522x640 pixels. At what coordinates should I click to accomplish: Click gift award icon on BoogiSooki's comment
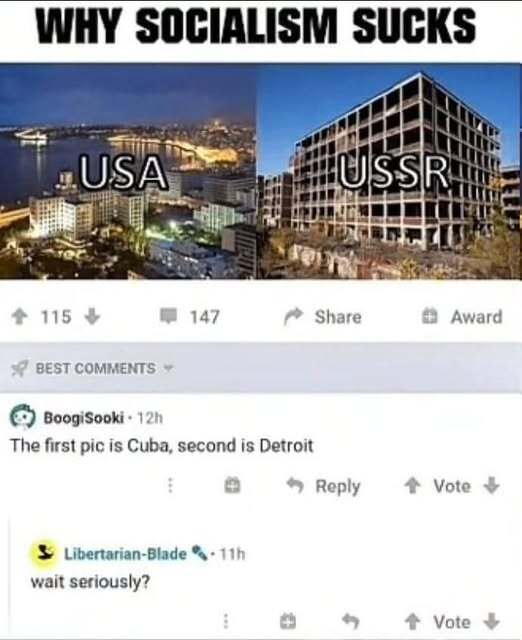(x=233, y=486)
